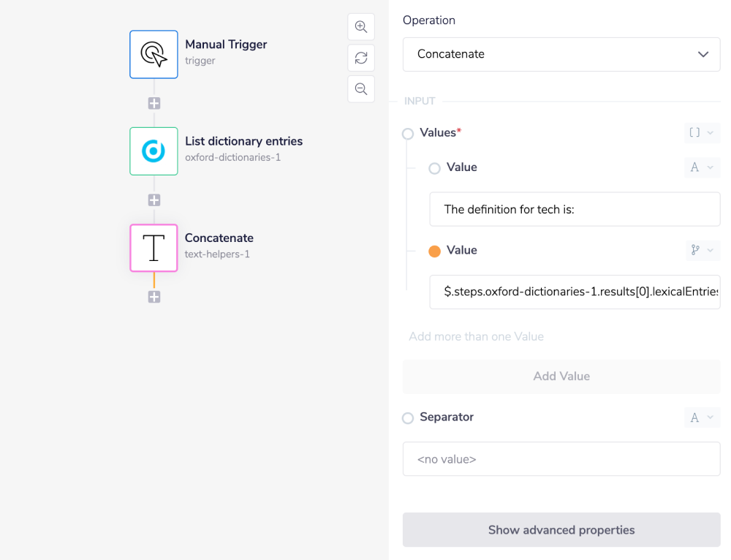Click the Separator input field
Viewport: 731px width, 560px height.
tap(561, 459)
